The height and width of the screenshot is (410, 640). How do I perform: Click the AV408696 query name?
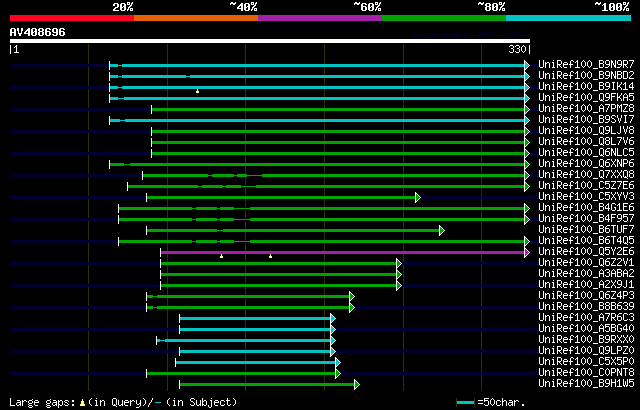coord(38,32)
